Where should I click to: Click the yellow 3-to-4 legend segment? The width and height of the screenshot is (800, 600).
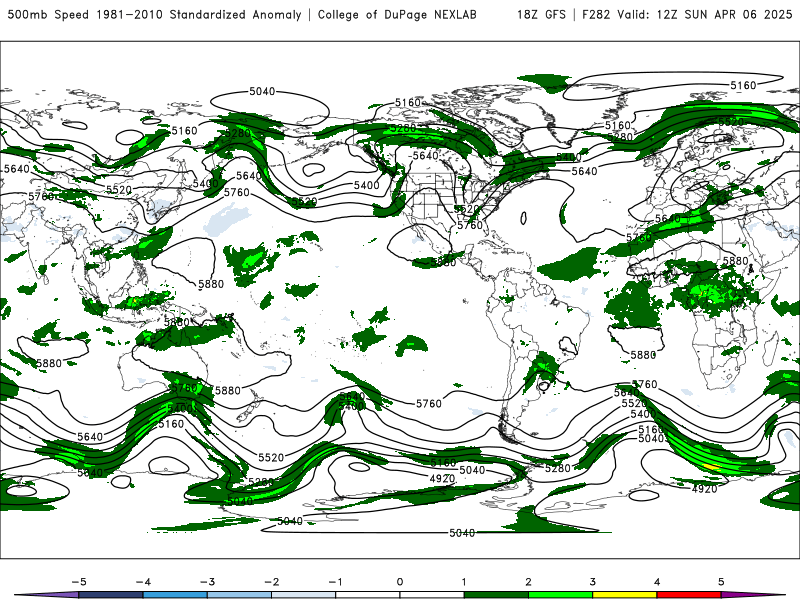click(624, 595)
